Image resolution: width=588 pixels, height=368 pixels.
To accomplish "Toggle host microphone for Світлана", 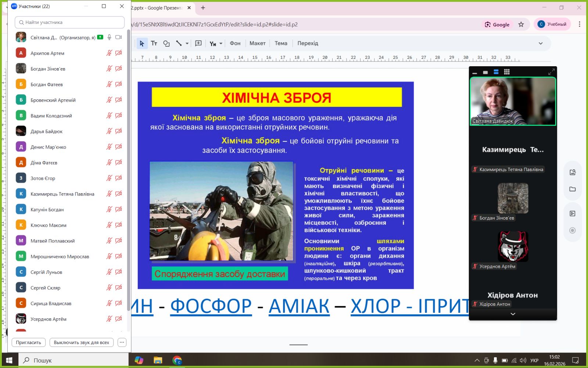I will tap(109, 37).
